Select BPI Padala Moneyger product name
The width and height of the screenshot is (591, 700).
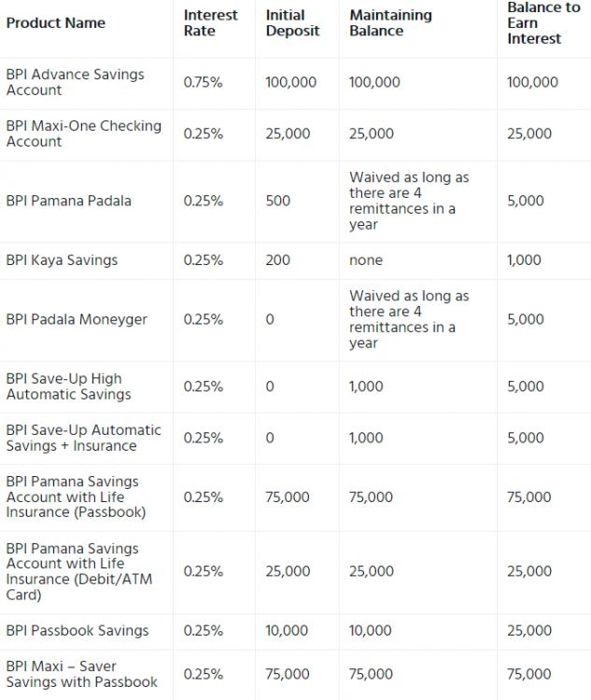coord(77,319)
